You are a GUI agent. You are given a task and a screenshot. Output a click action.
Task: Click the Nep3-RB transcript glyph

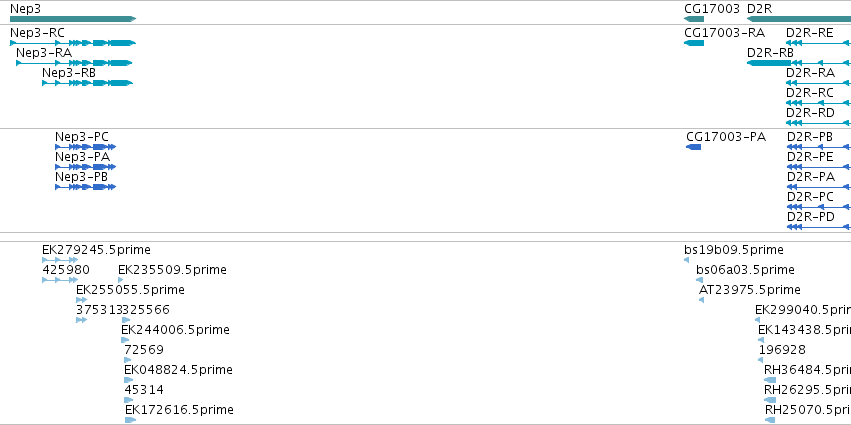[x=87, y=83]
